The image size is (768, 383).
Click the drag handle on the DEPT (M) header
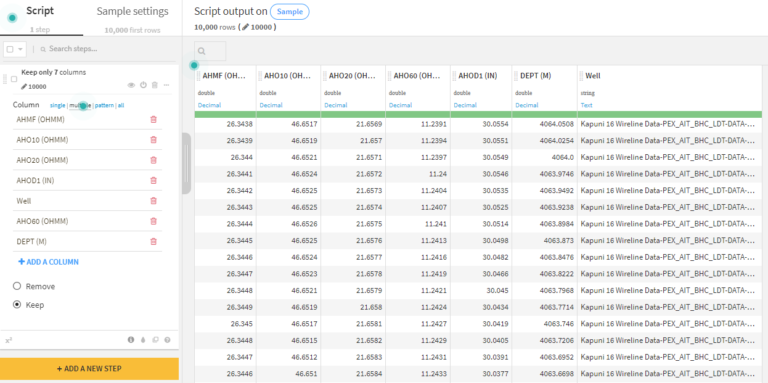[x=516, y=76]
